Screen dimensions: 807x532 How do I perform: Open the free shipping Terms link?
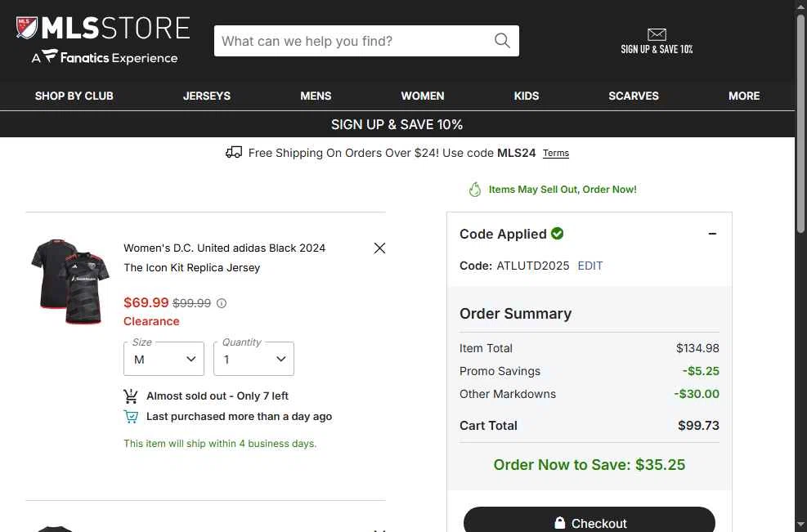click(556, 154)
